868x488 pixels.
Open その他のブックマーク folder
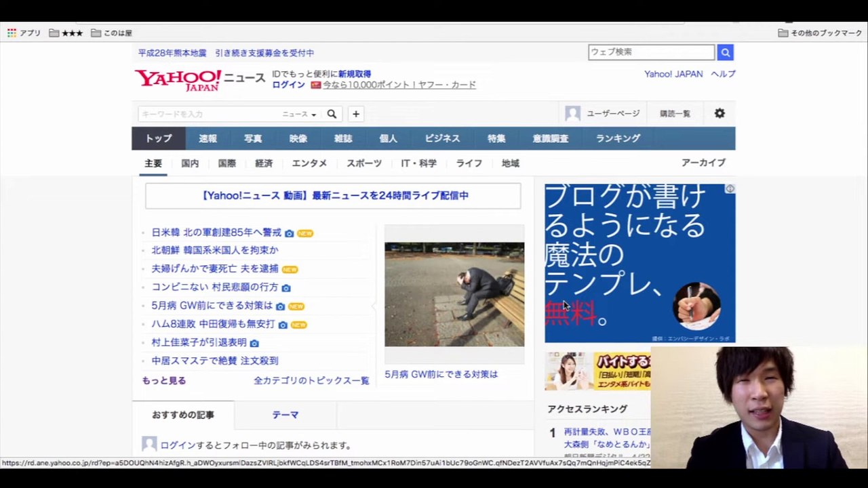point(820,33)
